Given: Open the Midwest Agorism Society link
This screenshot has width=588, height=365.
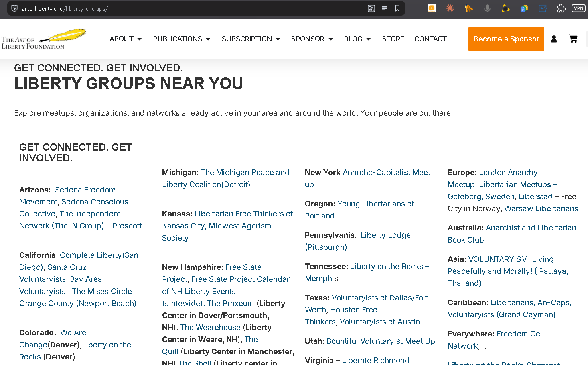Looking at the screenshot, I should pos(217,232).
